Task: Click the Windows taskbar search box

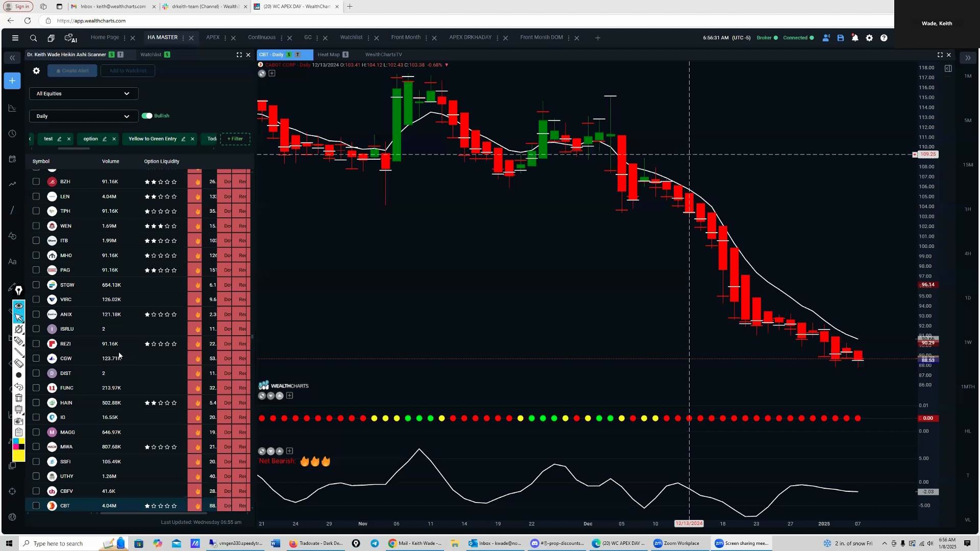Action: [58, 543]
